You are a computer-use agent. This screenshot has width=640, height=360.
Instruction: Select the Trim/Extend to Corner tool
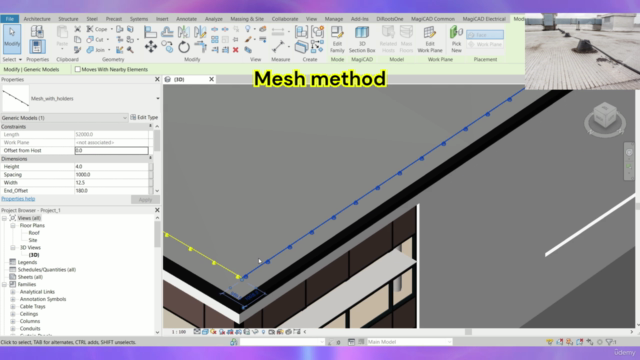click(200, 47)
